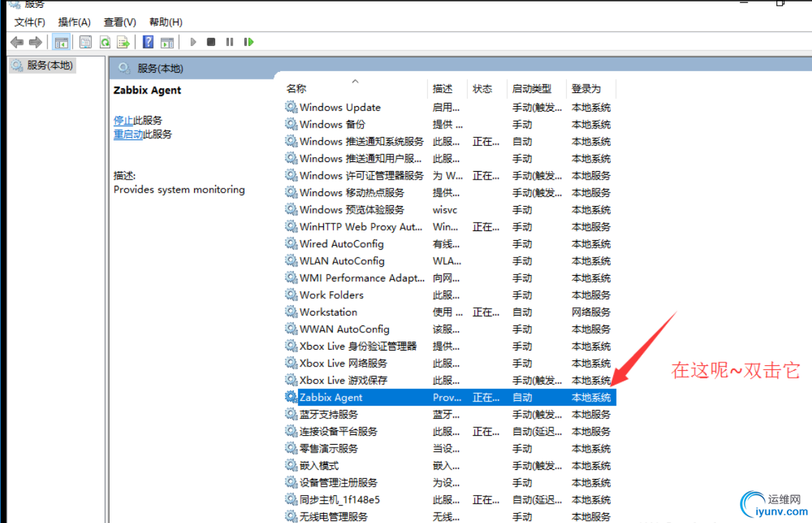
Task: Open the 帮助(H) menu
Action: 165,22
